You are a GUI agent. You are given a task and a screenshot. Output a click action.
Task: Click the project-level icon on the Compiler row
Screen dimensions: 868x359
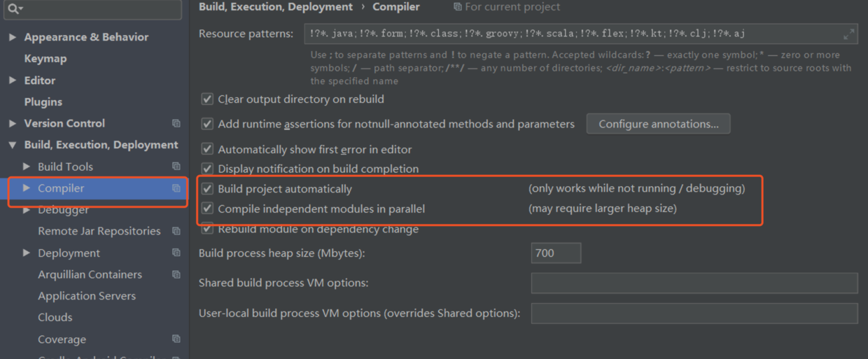click(176, 188)
